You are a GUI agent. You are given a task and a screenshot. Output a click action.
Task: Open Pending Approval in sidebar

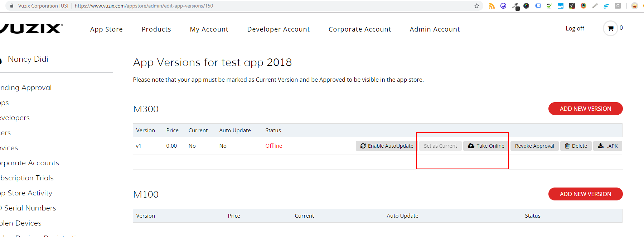(26, 88)
